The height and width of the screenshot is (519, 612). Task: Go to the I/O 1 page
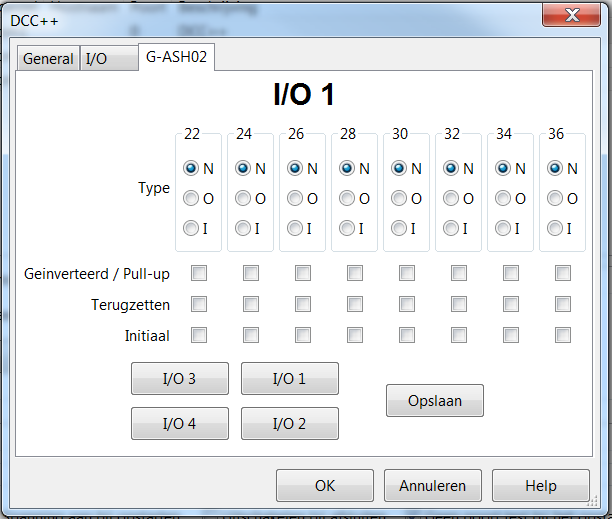point(290,379)
